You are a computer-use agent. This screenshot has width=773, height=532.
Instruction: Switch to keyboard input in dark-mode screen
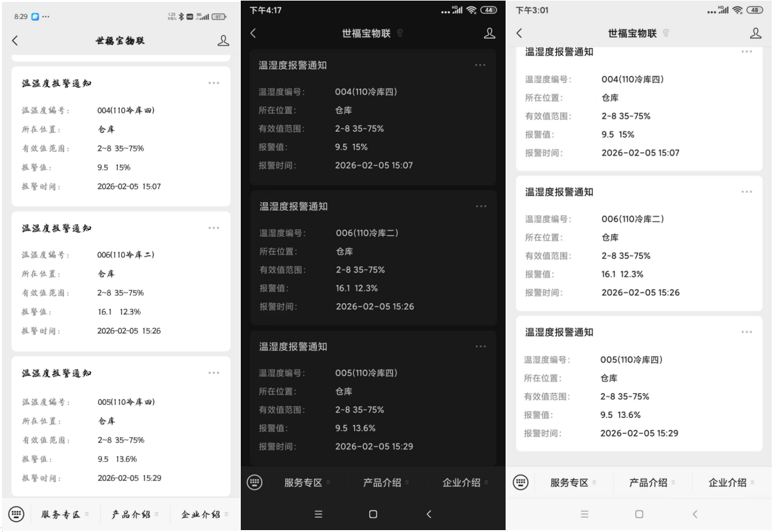[x=254, y=483]
